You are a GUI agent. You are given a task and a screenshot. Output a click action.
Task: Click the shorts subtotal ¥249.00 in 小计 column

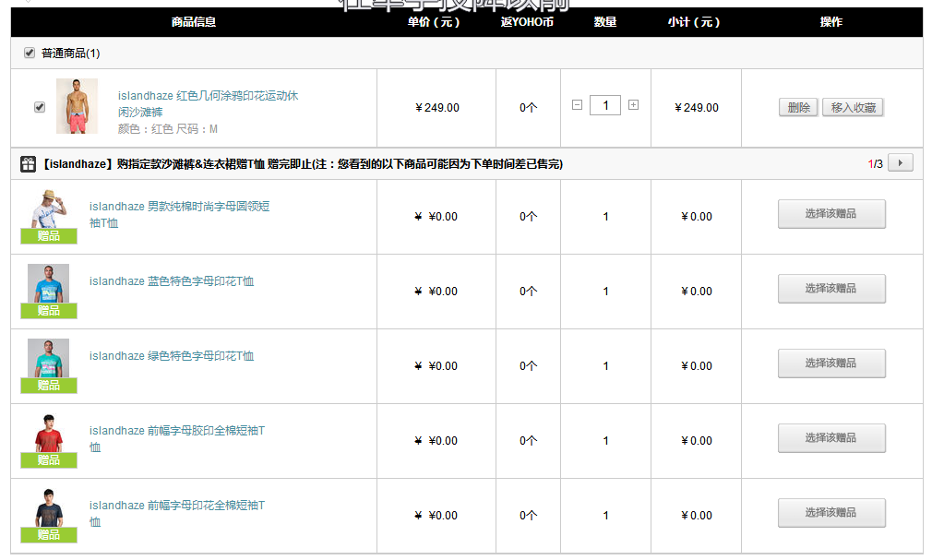(x=696, y=108)
